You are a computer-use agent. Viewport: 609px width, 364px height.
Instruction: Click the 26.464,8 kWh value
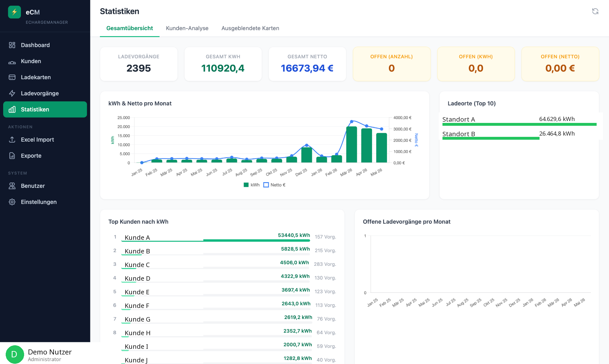[557, 134]
